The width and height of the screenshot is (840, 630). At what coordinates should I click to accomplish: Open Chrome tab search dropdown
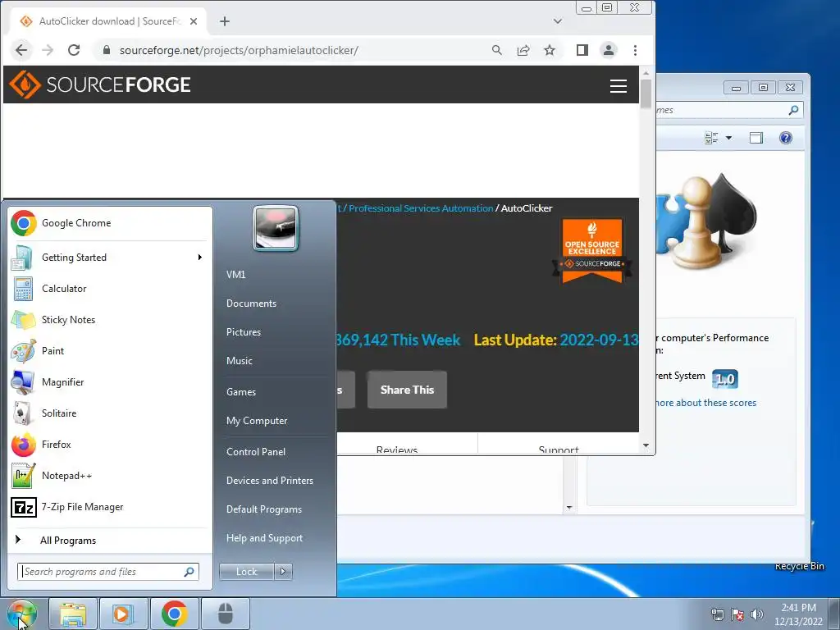point(558,21)
